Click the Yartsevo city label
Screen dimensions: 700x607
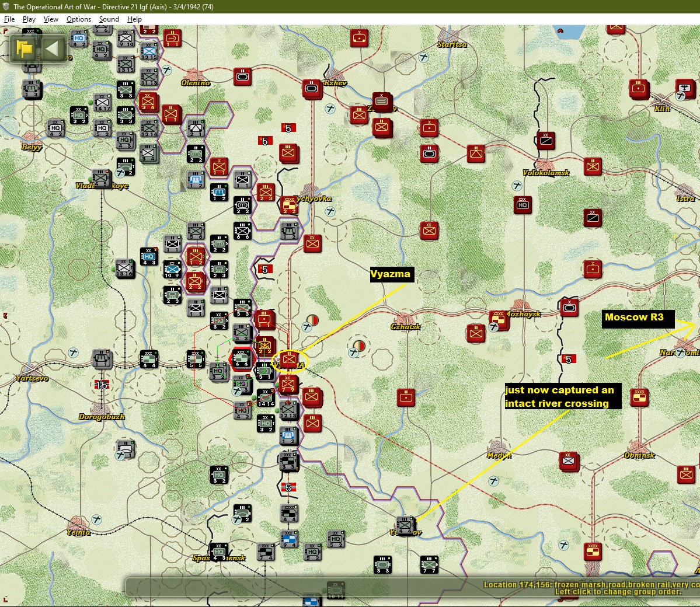tap(32, 378)
